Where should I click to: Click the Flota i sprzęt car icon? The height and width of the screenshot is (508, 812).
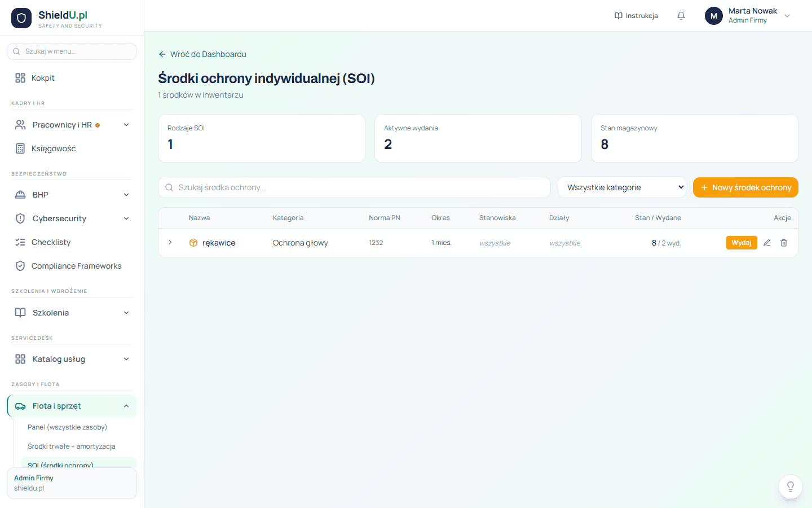pyautogui.click(x=20, y=406)
